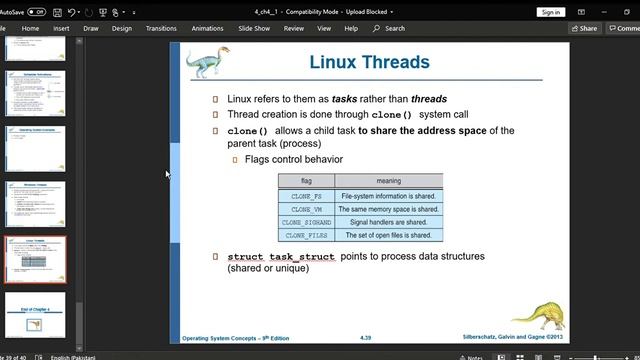Click the dinosaur image at slide top-left
This screenshot has height=360, width=640.
tap(208, 62)
